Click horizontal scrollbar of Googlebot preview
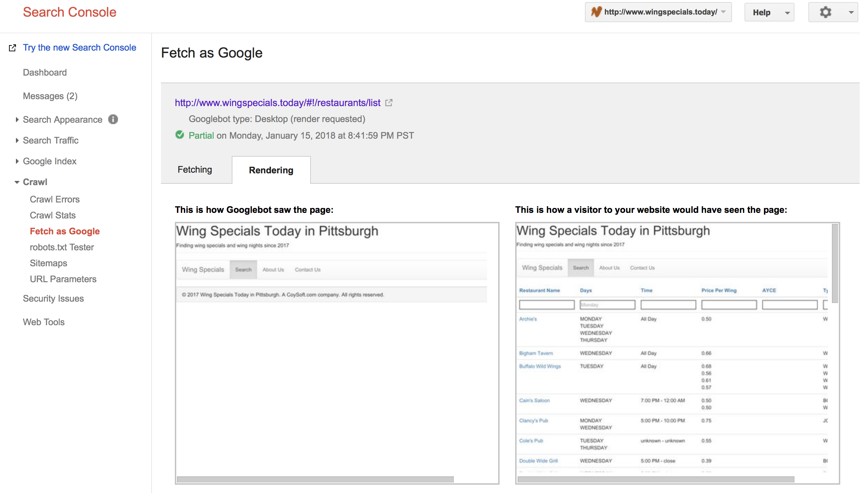Viewport: 868px width, 493px height. tap(315, 479)
